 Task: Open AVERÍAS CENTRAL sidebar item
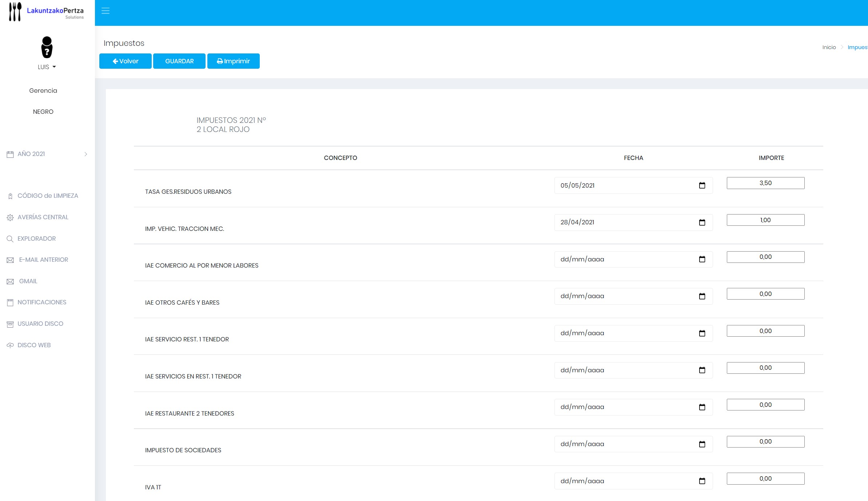click(x=43, y=217)
